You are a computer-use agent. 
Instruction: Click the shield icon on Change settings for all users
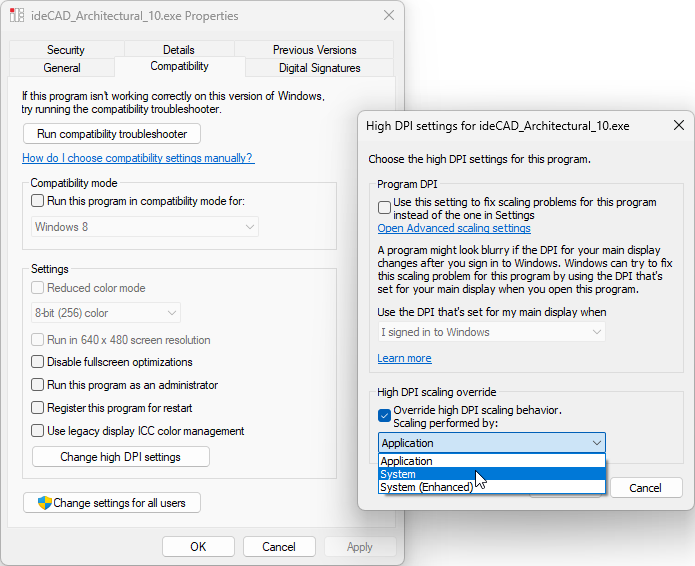tap(45, 503)
